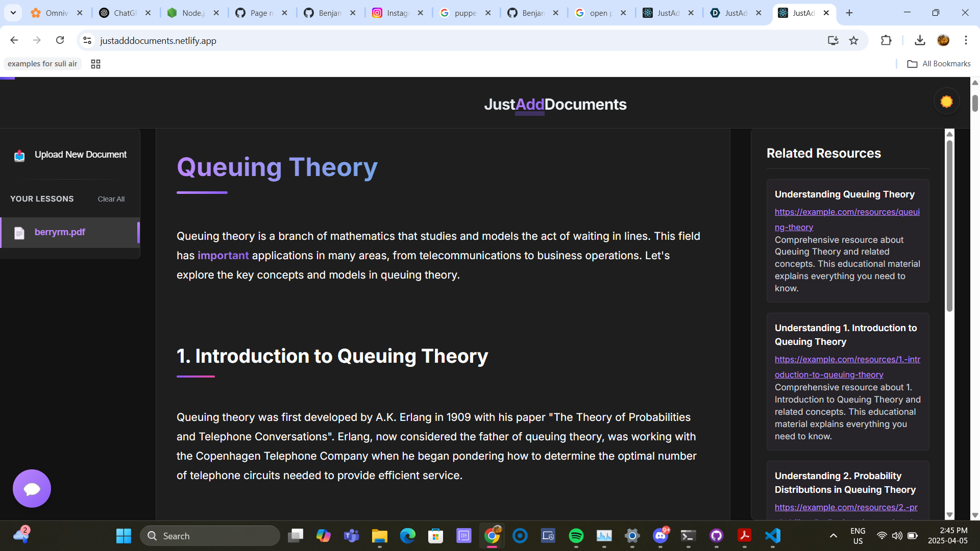
Task: Click the site information icon in address bar
Action: [87, 40]
